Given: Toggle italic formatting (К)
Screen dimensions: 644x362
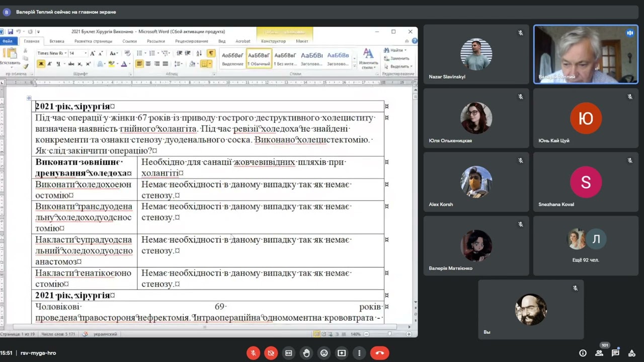Looking at the screenshot, I should tap(49, 64).
